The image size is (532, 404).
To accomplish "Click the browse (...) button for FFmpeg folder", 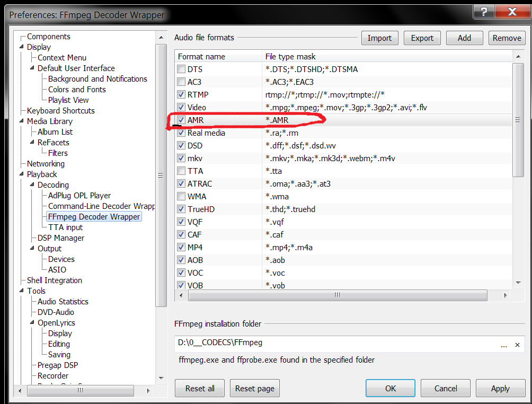I will coord(504,344).
